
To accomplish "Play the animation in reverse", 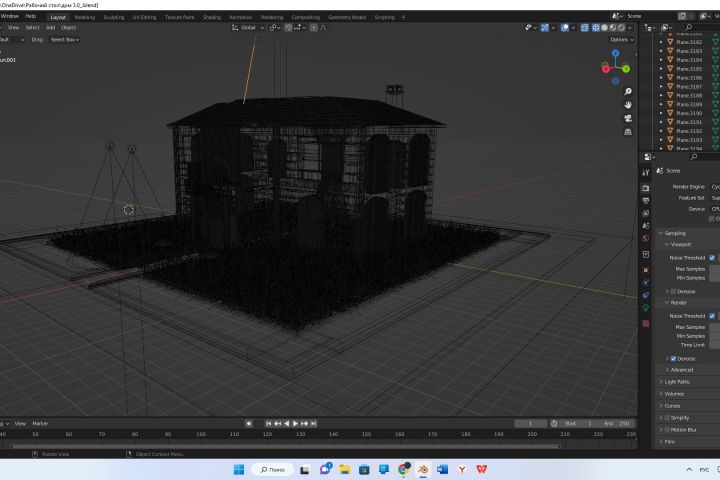I will coord(287,424).
